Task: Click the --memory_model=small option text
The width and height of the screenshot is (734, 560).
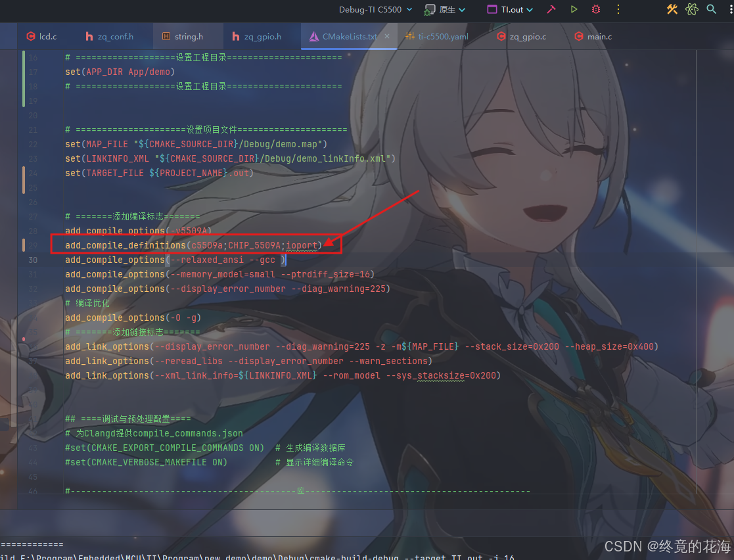Action: [x=223, y=274]
